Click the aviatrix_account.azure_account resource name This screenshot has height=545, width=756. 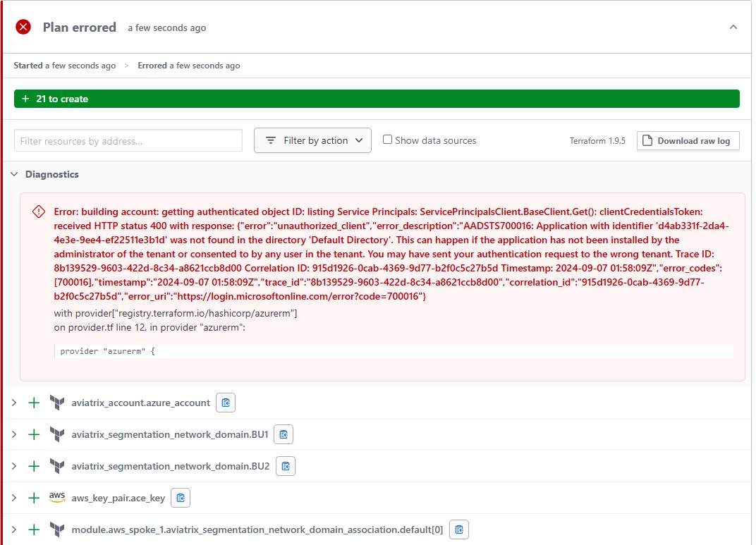141,403
